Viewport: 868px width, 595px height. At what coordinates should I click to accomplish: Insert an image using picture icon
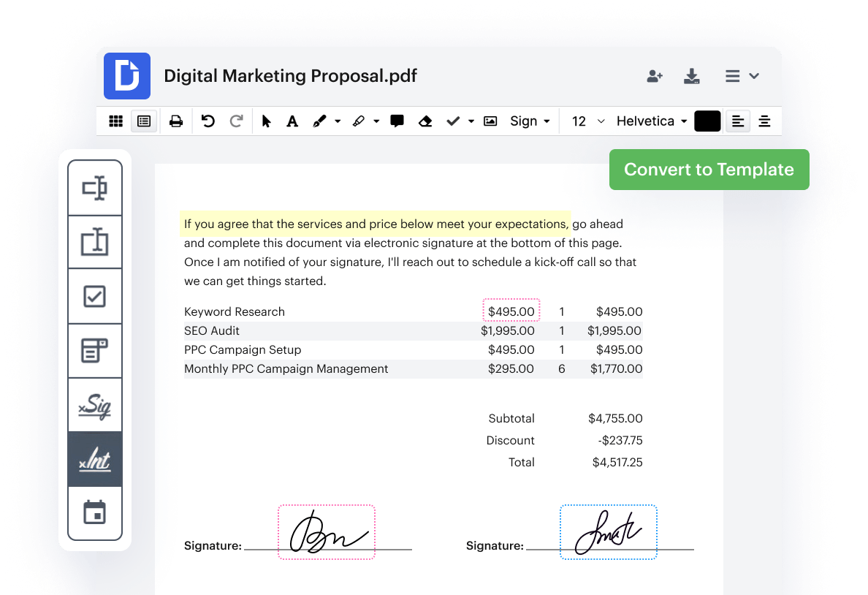[x=490, y=121]
